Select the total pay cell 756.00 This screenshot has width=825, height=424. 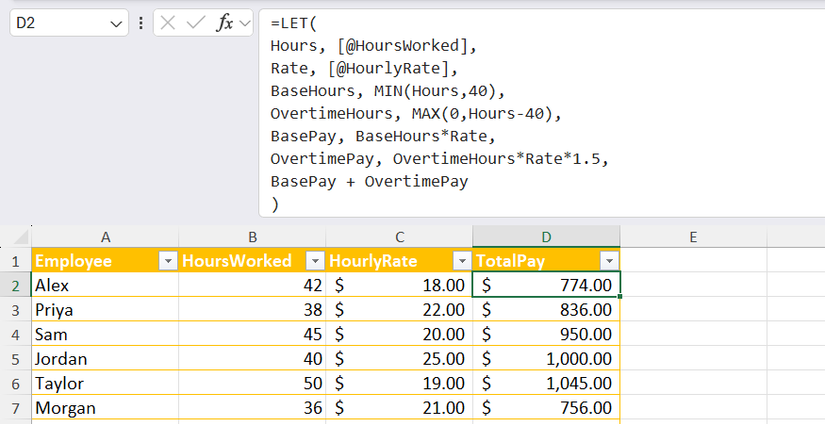(x=546, y=408)
